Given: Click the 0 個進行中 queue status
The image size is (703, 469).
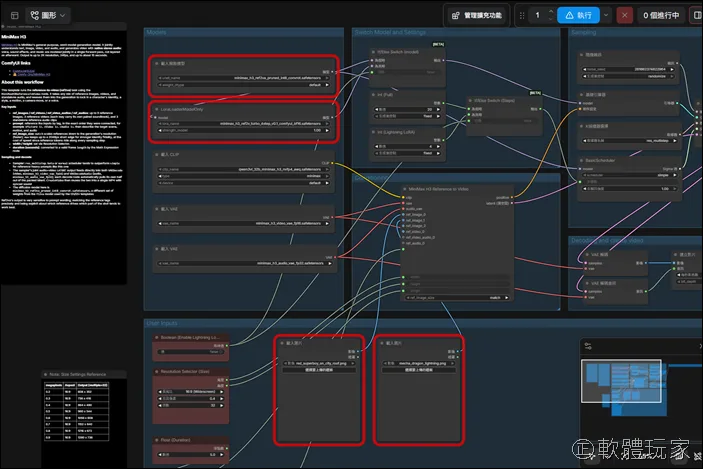Looking at the screenshot, I should pos(661,15).
